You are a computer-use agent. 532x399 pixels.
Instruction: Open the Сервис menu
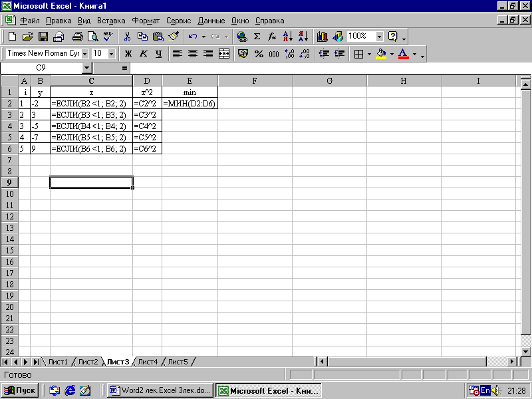coord(178,21)
